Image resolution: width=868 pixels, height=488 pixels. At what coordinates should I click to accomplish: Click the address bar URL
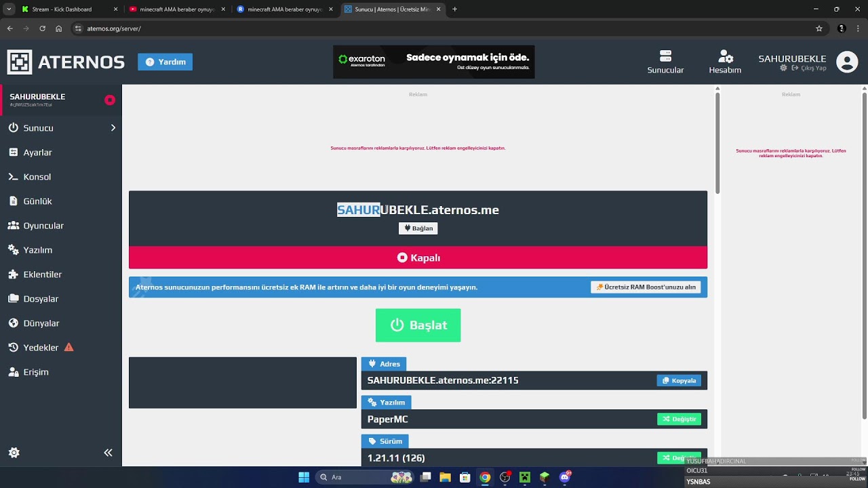click(114, 29)
